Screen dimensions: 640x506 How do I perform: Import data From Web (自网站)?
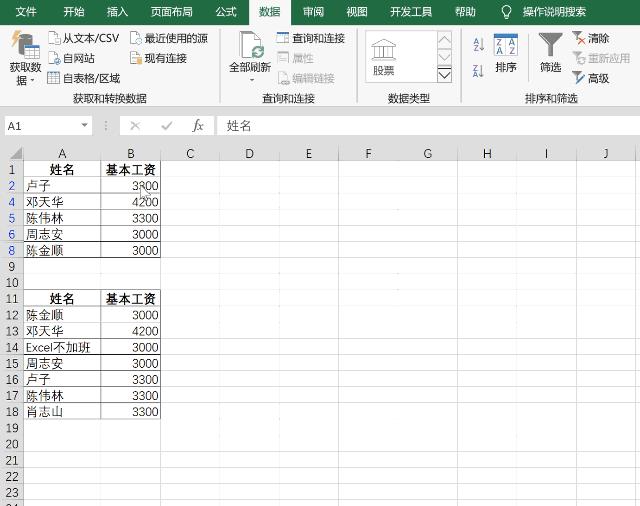coord(71,58)
